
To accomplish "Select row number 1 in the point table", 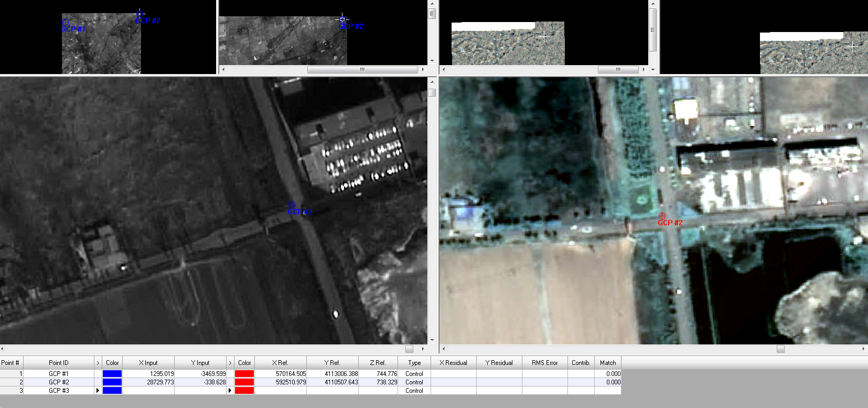I will (x=12, y=374).
